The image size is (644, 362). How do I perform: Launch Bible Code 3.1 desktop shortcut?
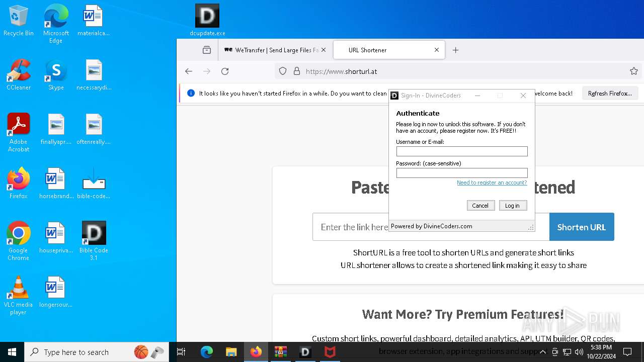click(94, 241)
